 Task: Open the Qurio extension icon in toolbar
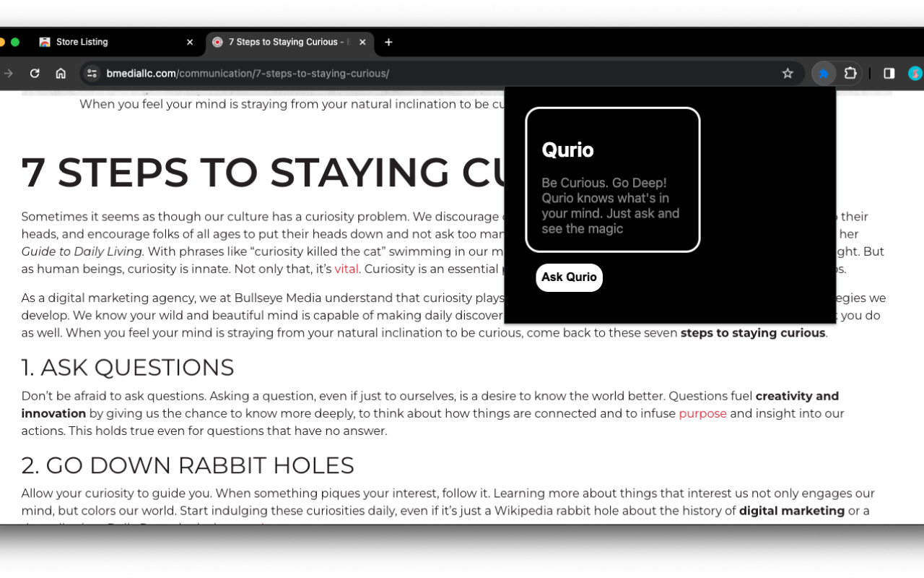(x=824, y=73)
